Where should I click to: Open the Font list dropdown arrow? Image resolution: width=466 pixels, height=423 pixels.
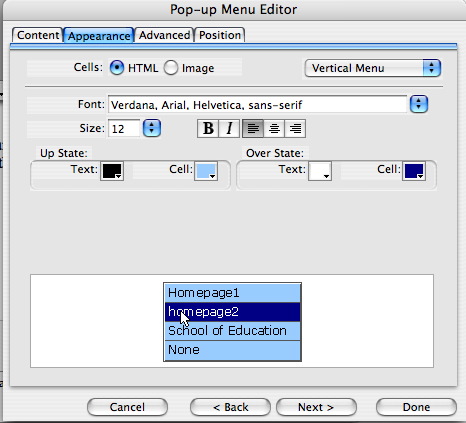pos(419,104)
